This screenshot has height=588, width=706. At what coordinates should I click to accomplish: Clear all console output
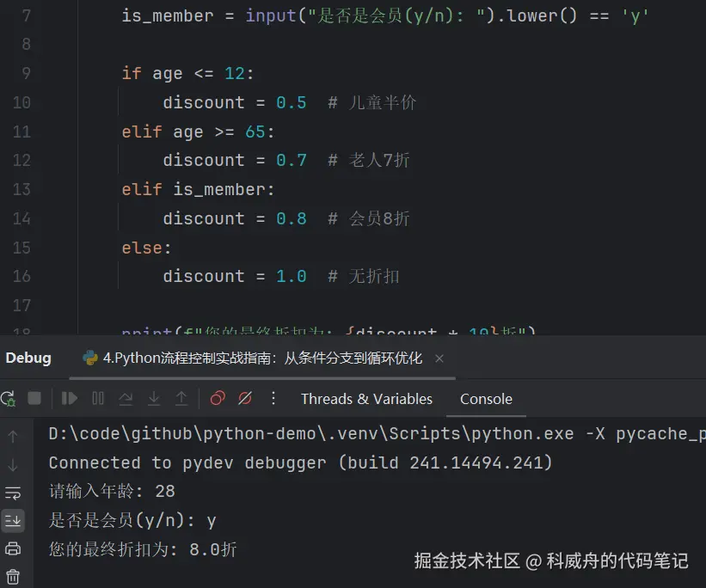(13, 576)
